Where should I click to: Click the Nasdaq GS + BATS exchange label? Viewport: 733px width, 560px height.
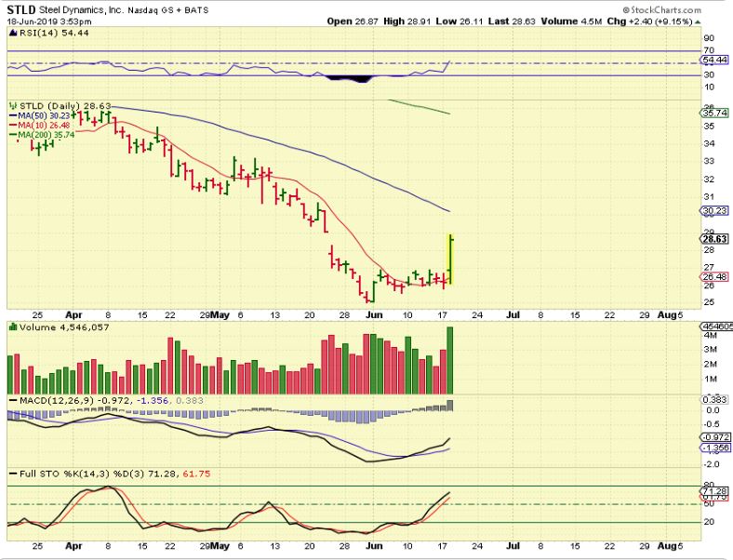(168, 10)
